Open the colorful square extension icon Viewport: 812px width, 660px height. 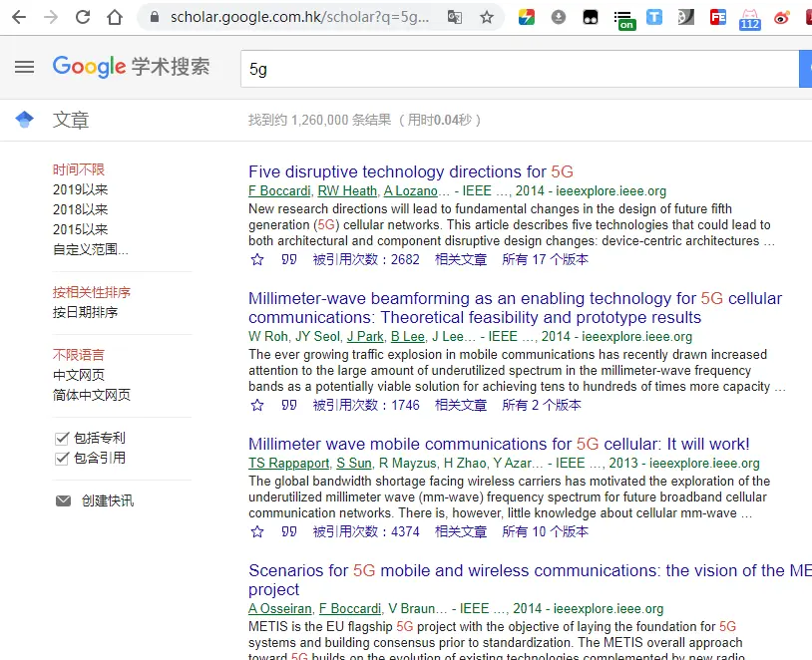point(526,17)
